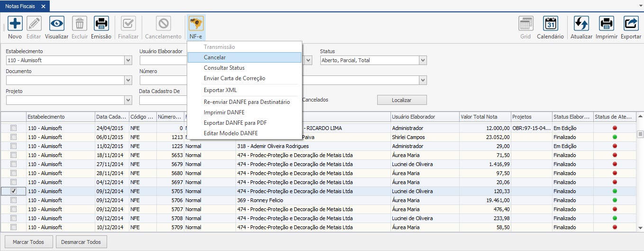
Task: Select Cancelar from the NF-e menu
Action: click(215, 57)
